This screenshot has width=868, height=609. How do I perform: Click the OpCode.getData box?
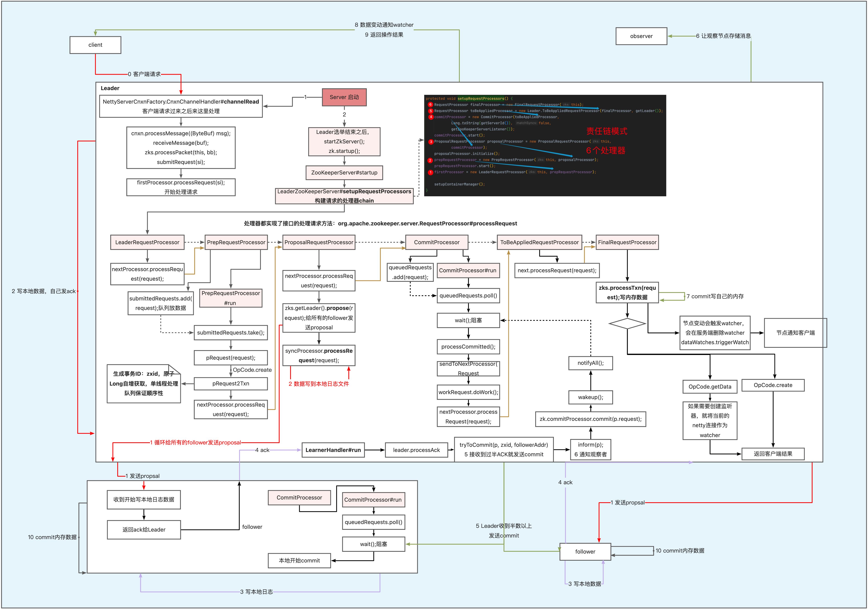pyautogui.click(x=710, y=387)
